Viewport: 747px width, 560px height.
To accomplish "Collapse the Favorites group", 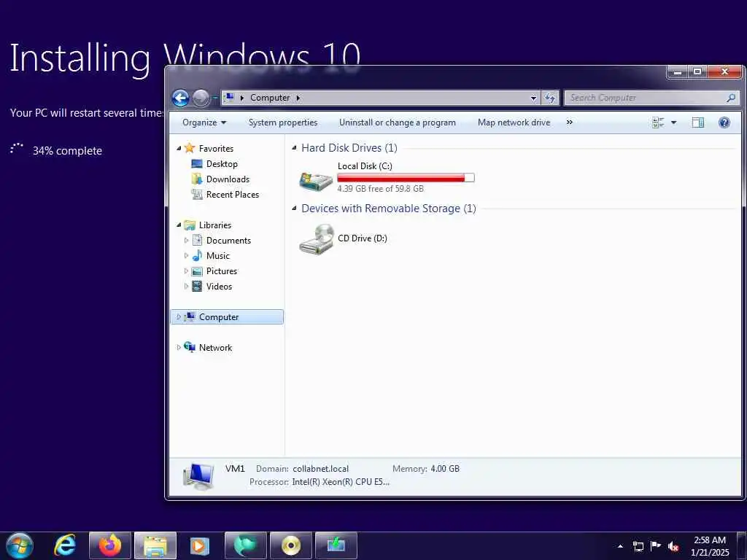I will pos(179,149).
